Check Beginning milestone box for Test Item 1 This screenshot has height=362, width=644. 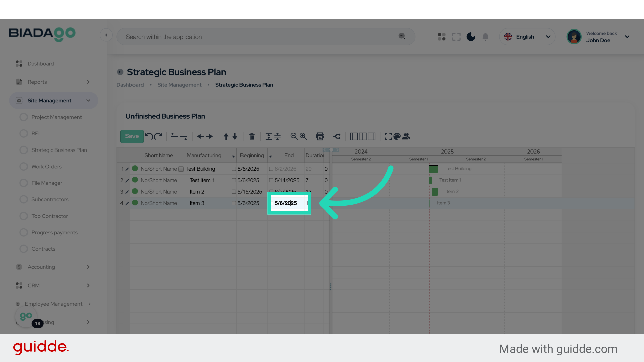coord(234,180)
